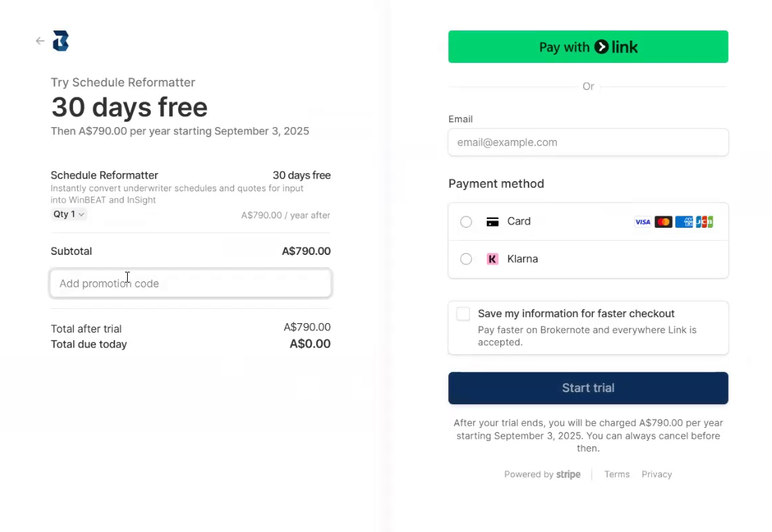The height and width of the screenshot is (532, 772).
Task: Open the Qty 1 quantity dropdown
Action: (69, 214)
